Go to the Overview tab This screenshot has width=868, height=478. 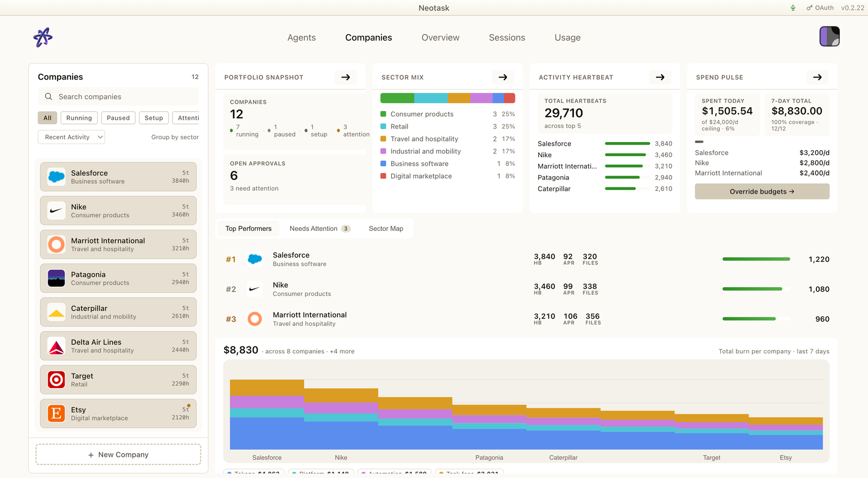point(441,37)
